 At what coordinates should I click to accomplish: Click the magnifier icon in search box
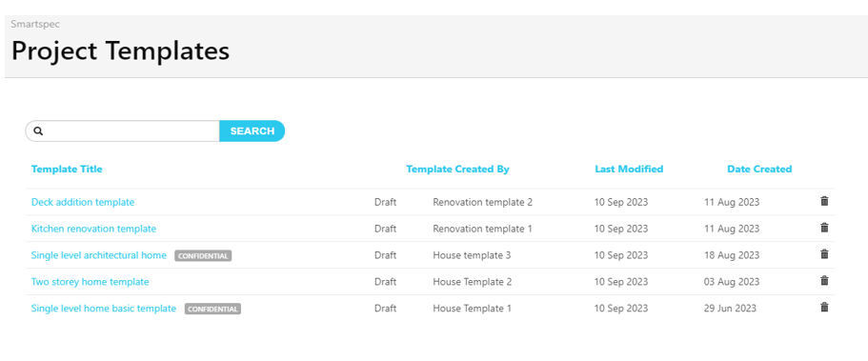pos(38,131)
